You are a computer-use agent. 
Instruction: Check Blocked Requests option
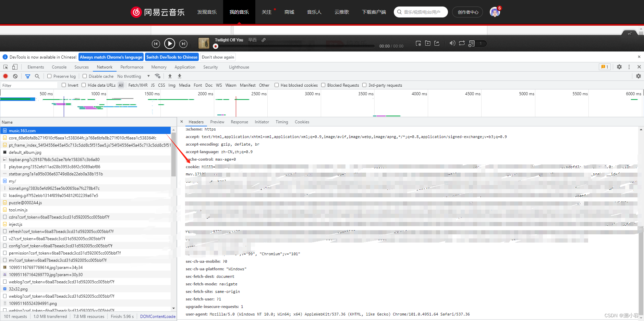(x=323, y=85)
